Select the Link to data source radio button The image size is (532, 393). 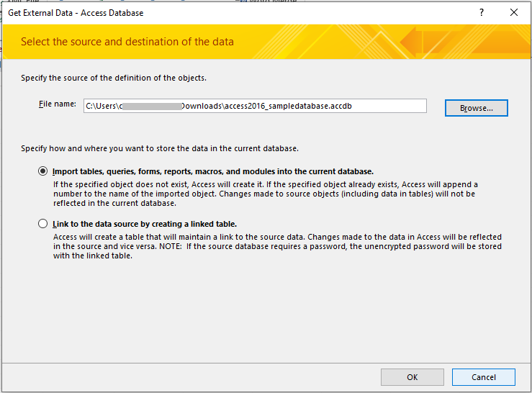42,224
